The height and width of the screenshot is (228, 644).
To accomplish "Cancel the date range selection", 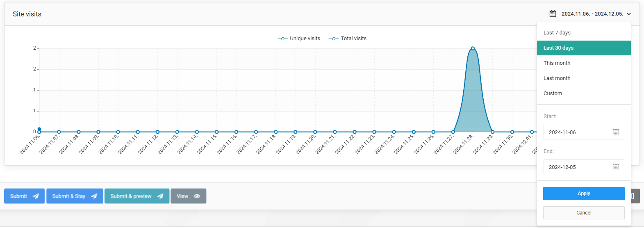I will pos(583,213).
